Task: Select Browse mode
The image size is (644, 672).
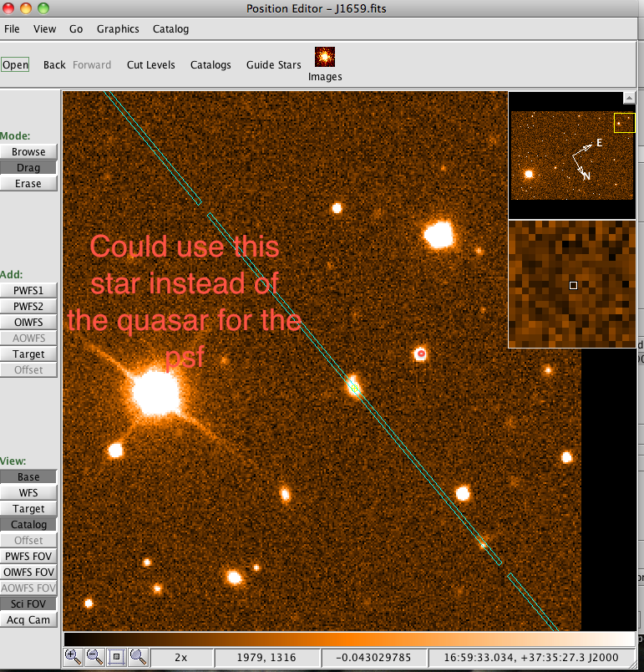Action: click(28, 152)
